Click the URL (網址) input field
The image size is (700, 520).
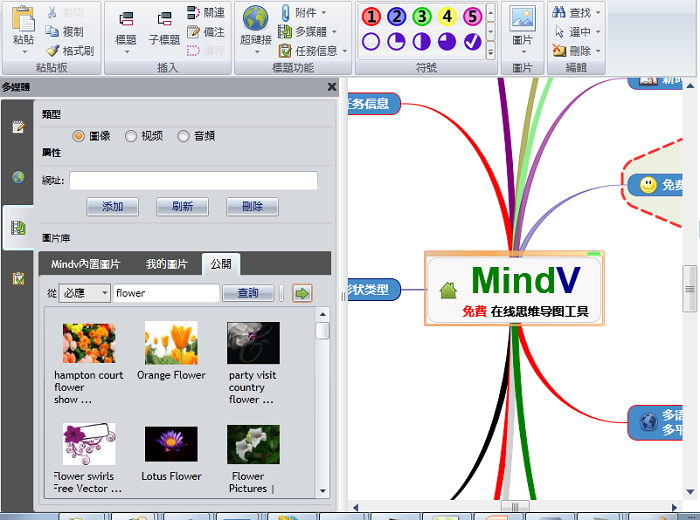tap(193, 181)
